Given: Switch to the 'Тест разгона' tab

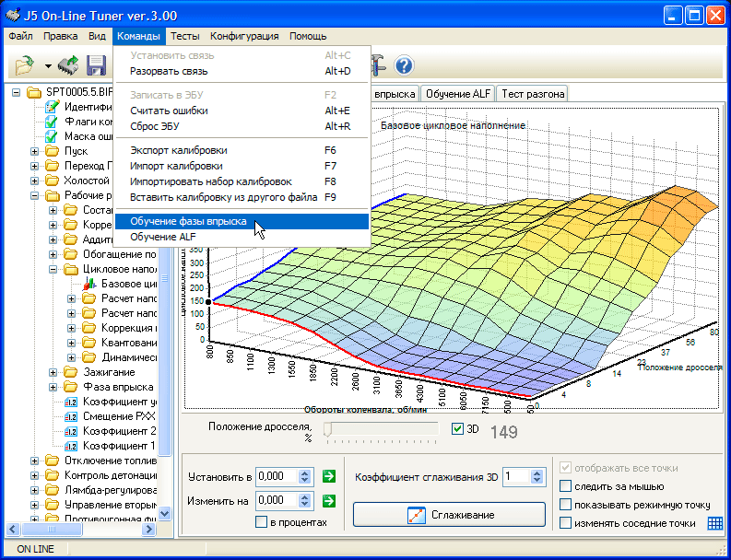Looking at the screenshot, I should click(533, 93).
